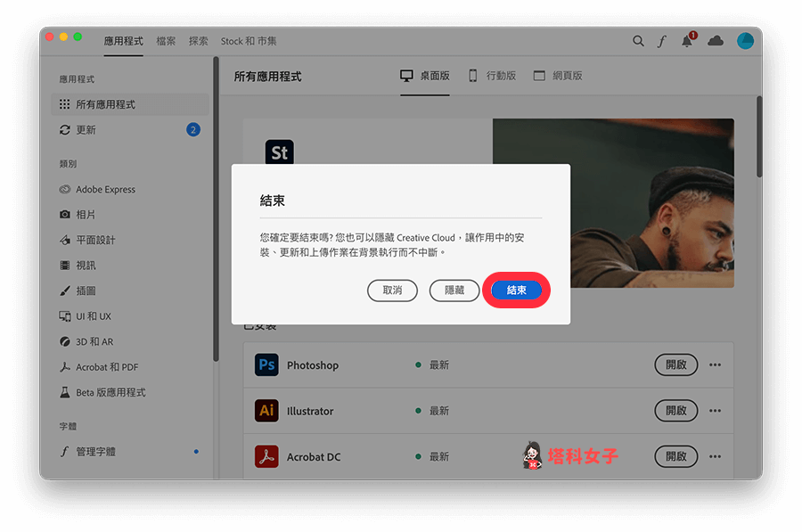Click the Illustrator app name

point(310,411)
